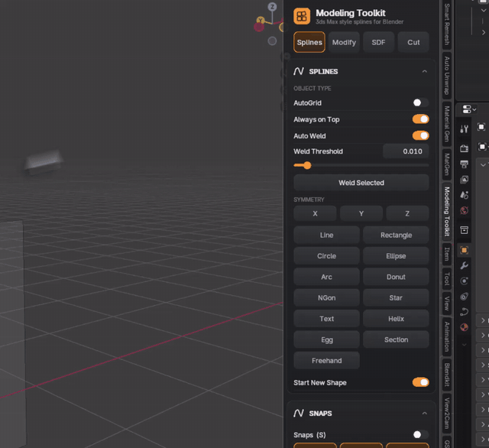The height and width of the screenshot is (448, 489).
Task: Collapse the SNAPS section chevron
Action: click(x=425, y=414)
